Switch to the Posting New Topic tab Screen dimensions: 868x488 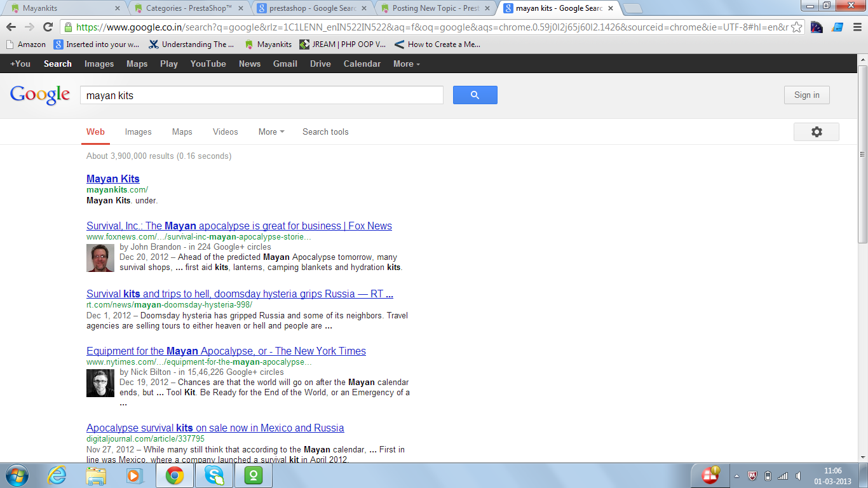click(435, 8)
